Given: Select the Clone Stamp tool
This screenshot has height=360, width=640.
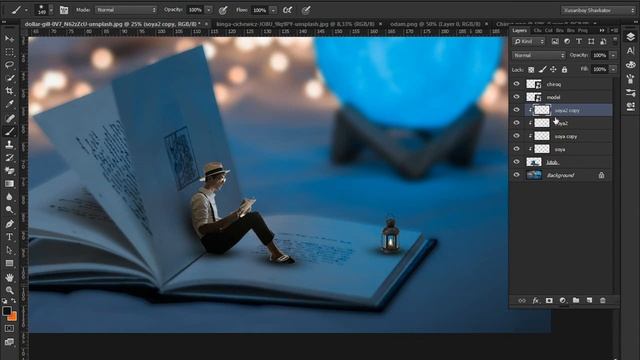Looking at the screenshot, I should (9, 144).
